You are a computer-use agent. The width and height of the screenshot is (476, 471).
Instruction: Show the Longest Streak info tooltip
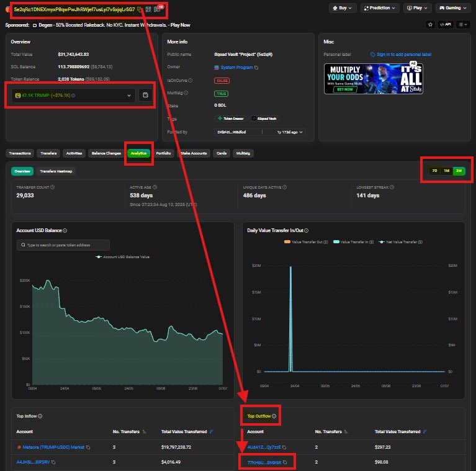pos(392,187)
